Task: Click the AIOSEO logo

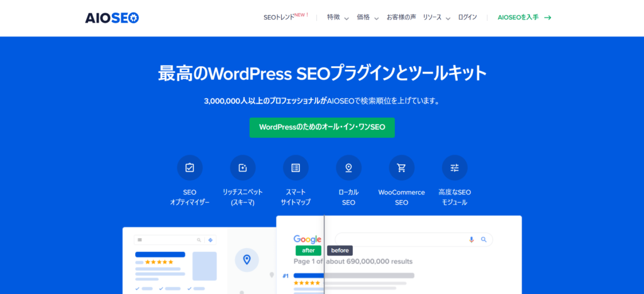Action: (112, 18)
